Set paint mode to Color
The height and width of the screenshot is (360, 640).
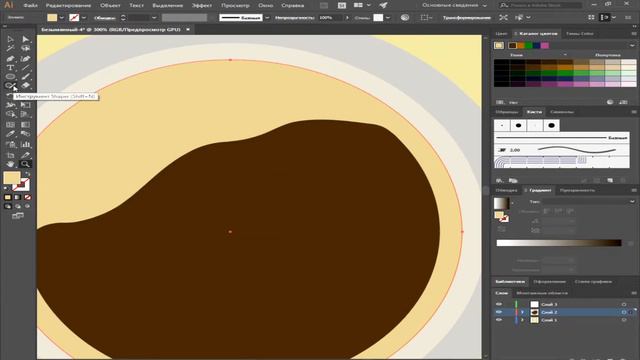(x=8, y=197)
